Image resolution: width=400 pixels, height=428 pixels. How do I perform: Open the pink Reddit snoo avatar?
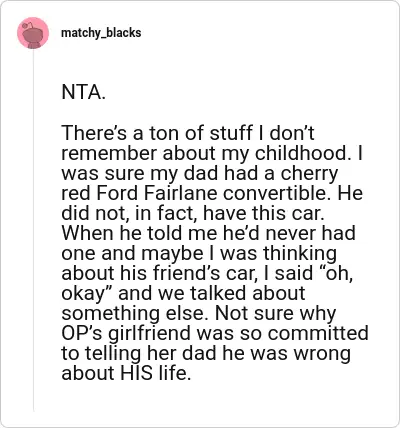tap(33, 33)
